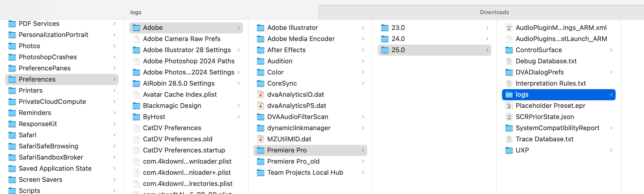Image resolution: width=644 pixels, height=194 pixels.
Task: Click the ControlSurface folder icon
Action: coord(509,50)
